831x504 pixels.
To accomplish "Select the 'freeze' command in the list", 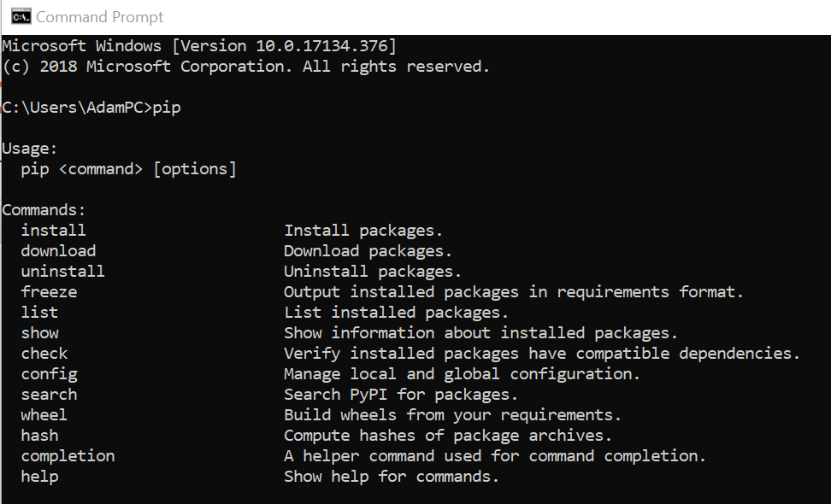I will point(49,291).
